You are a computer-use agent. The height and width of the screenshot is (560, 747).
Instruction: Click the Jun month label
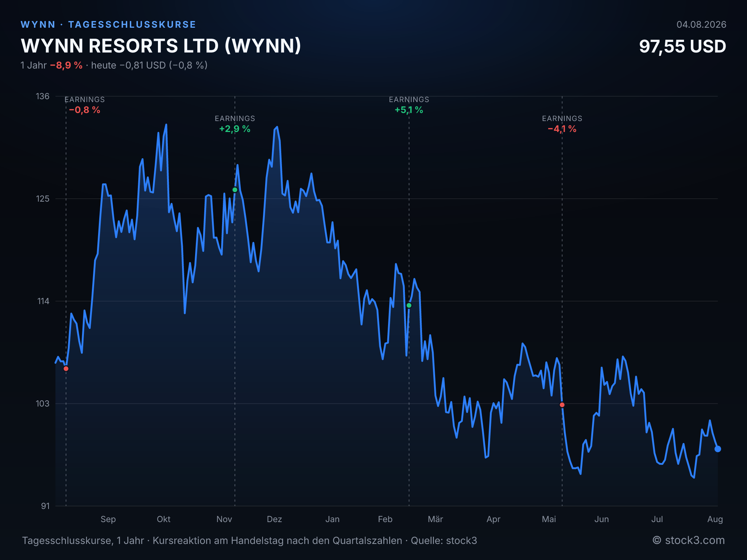click(601, 519)
